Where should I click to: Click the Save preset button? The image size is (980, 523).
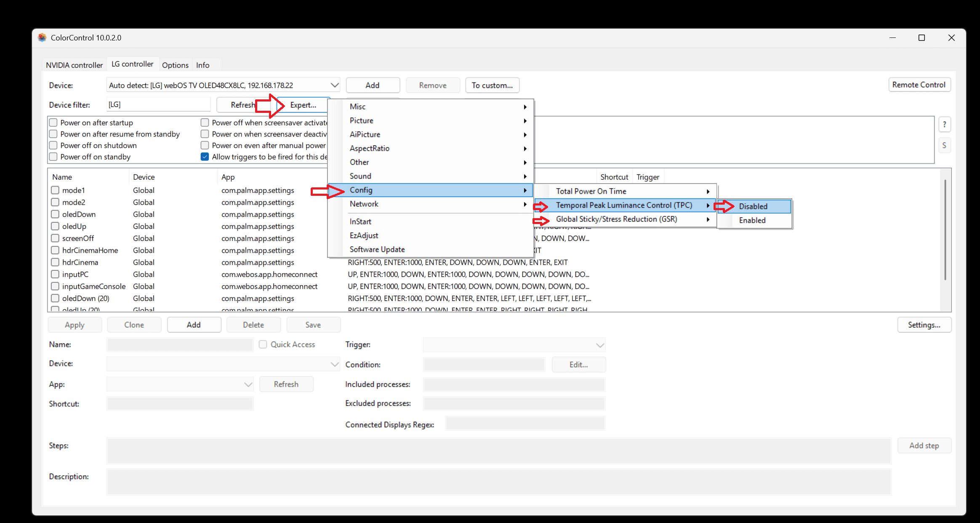click(313, 325)
